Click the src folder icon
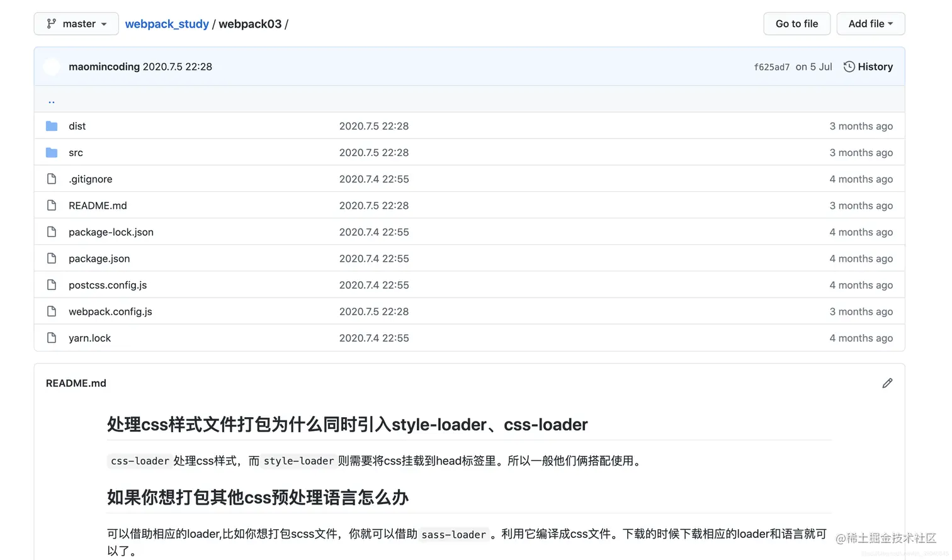 52,152
